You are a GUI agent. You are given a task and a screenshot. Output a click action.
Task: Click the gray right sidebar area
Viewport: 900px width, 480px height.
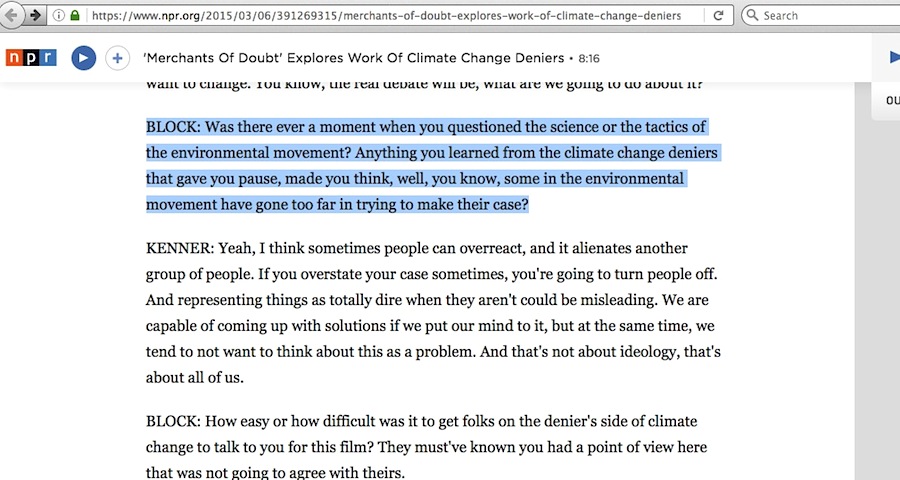click(877, 300)
